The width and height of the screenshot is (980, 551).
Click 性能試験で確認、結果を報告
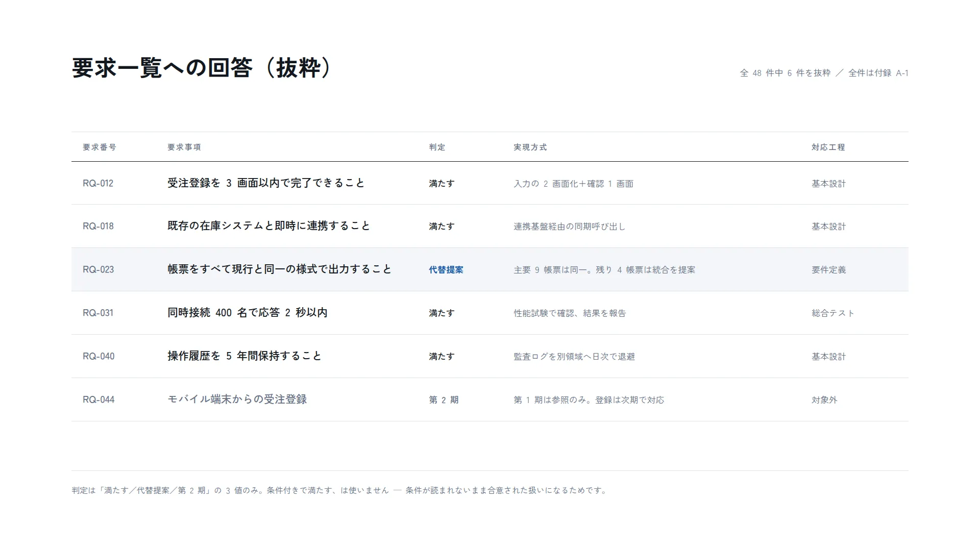point(570,313)
